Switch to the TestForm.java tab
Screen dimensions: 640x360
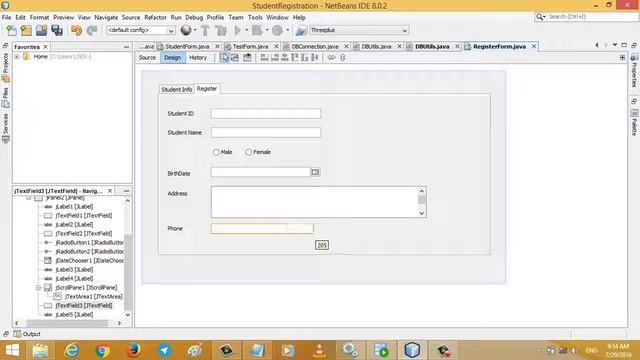[x=250, y=47]
